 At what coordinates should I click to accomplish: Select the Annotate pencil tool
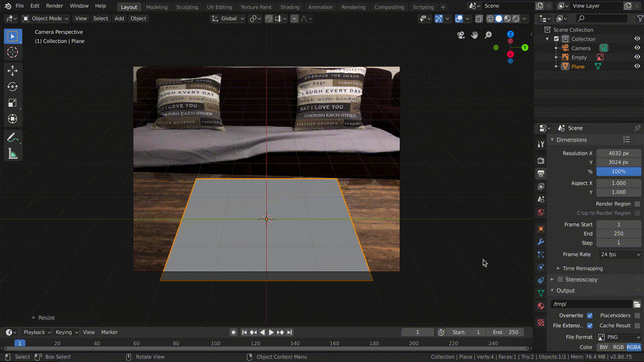click(x=13, y=137)
